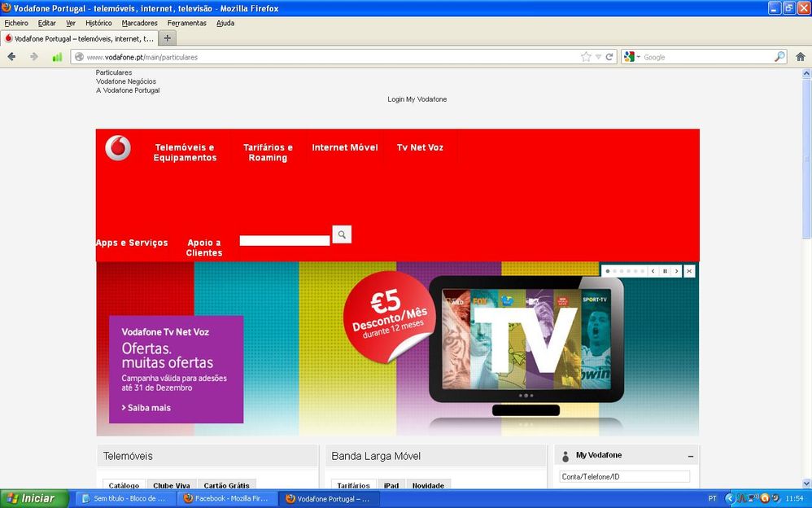Select the first carousel slide dot
Viewport: 812px width, 508px height.
[608, 271]
